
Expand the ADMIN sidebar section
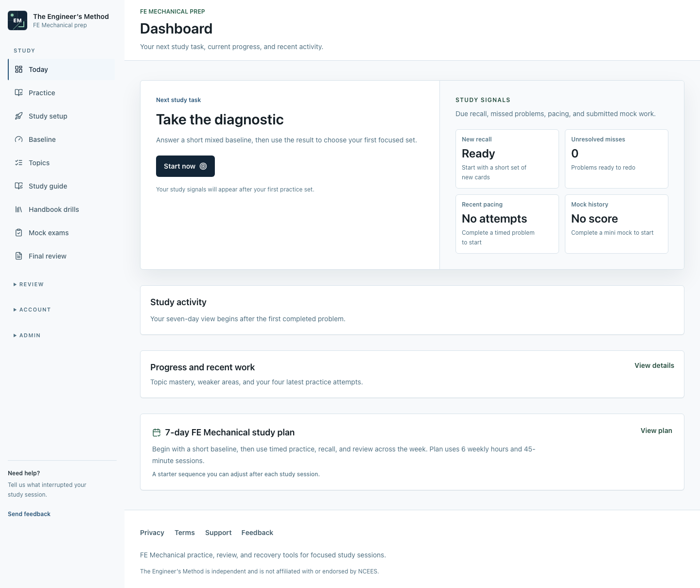tap(27, 335)
